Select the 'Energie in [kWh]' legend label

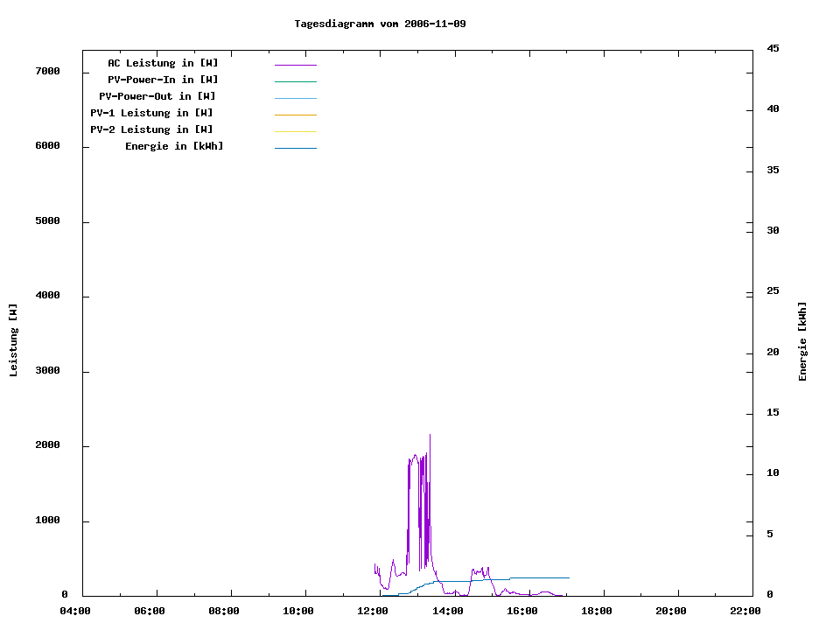pos(174,146)
